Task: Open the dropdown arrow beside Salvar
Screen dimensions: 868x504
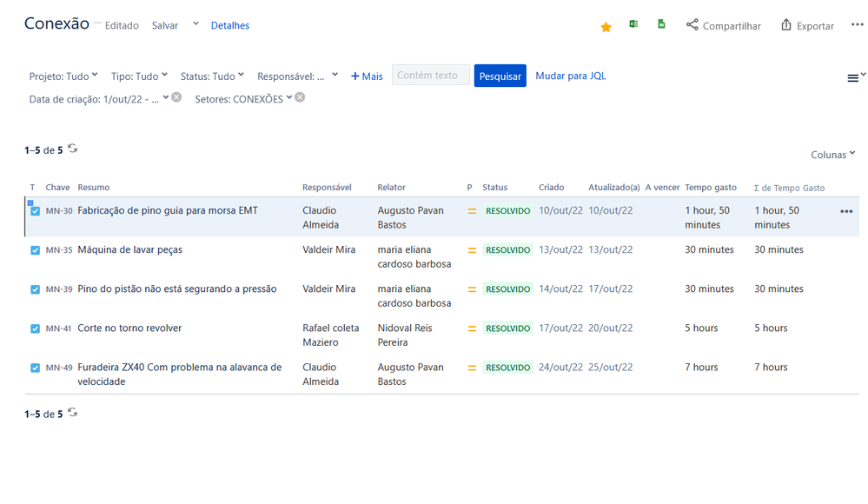Action: tap(195, 24)
